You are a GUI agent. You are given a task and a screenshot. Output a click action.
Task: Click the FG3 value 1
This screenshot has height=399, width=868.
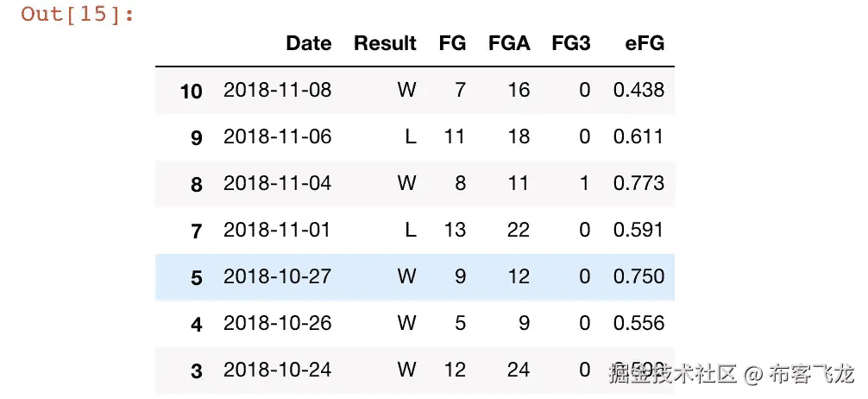coord(584,183)
